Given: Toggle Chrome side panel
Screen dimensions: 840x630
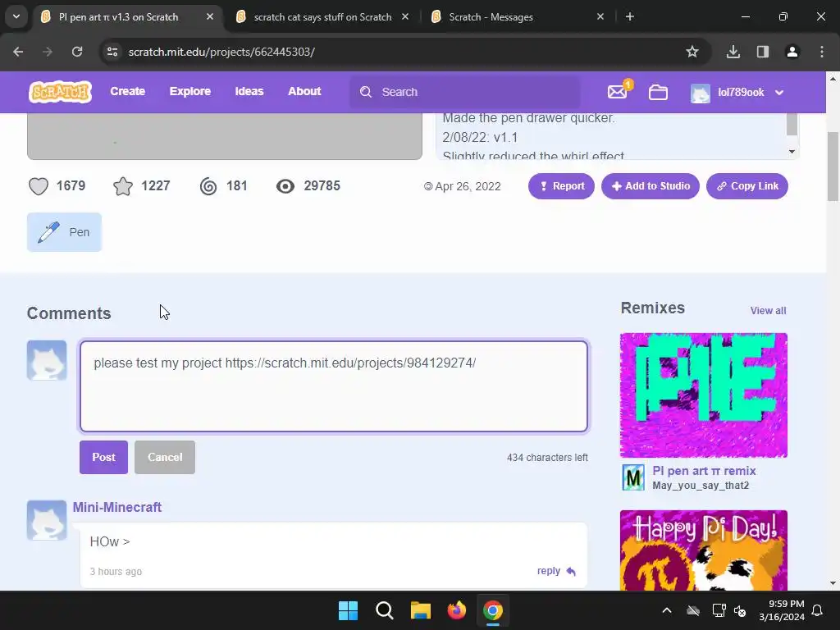Looking at the screenshot, I should (x=763, y=52).
